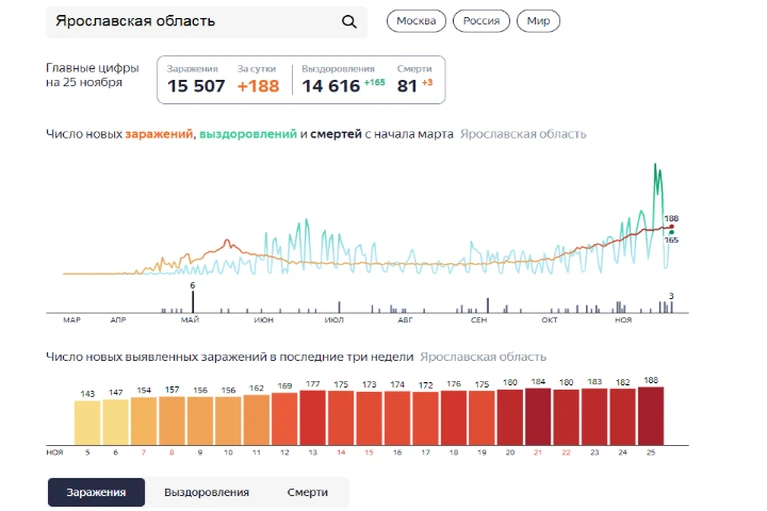The height and width of the screenshot is (511, 767).
Task: Click the green word выздоровлений in chart title
Action: click(248, 134)
